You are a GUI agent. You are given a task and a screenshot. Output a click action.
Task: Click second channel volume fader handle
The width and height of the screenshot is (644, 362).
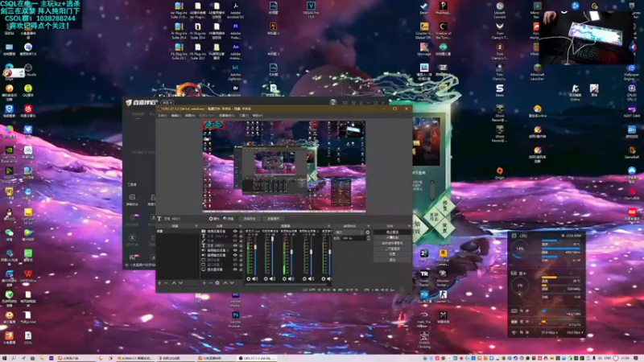(x=272, y=238)
